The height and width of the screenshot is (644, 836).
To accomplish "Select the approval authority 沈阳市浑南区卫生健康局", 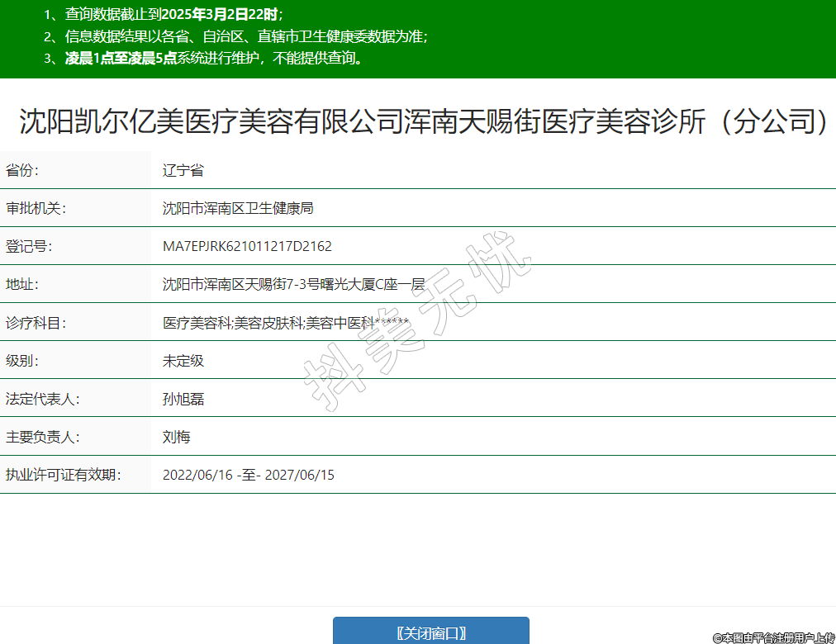I will (238, 209).
